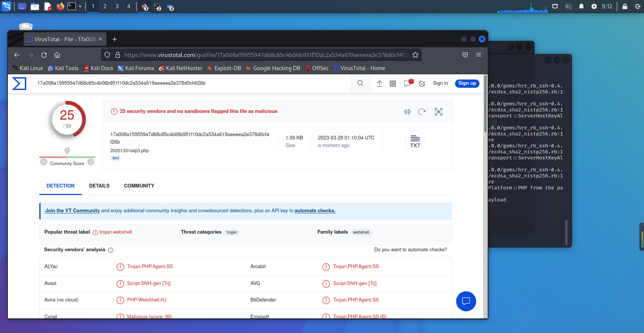644x333 pixels.
Task: Open Google Hacking DB bookmark
Action: click(273, 68)
